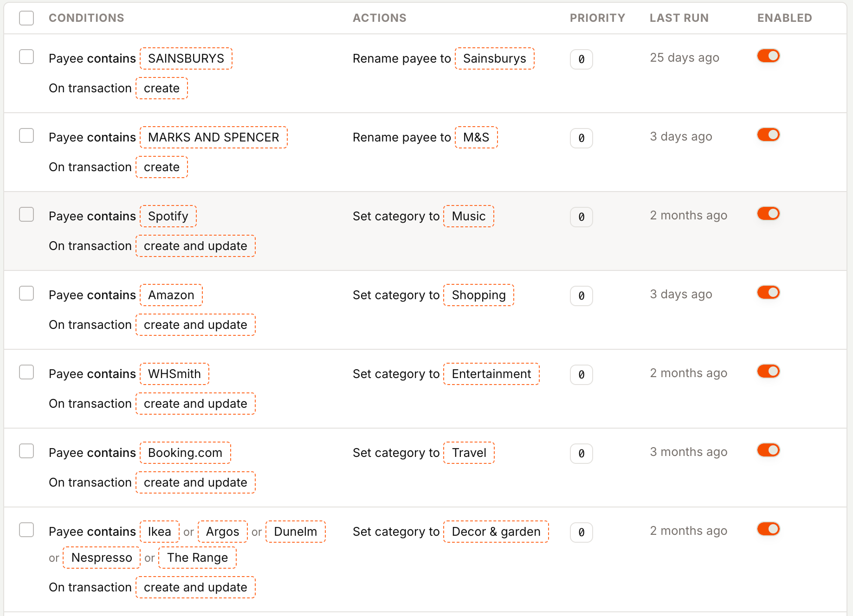Check the Amazon rule row
853x616 pixels.
(26, 293)
